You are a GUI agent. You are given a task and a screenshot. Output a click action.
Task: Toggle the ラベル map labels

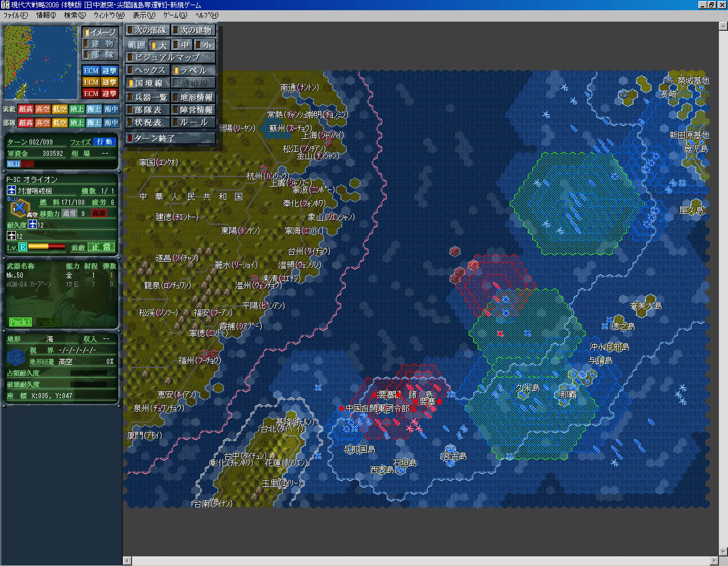pos(193,70)
